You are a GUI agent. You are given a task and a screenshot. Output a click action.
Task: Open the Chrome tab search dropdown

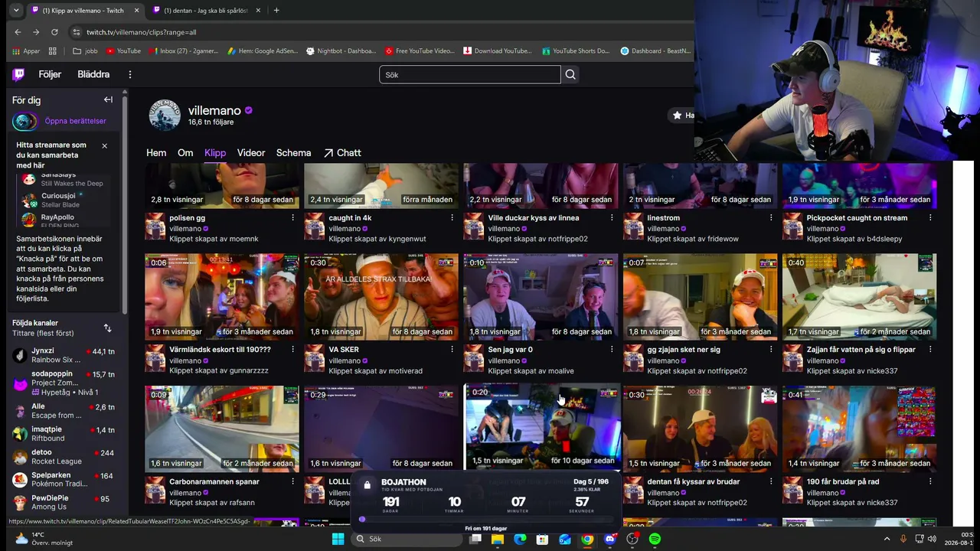16,11
